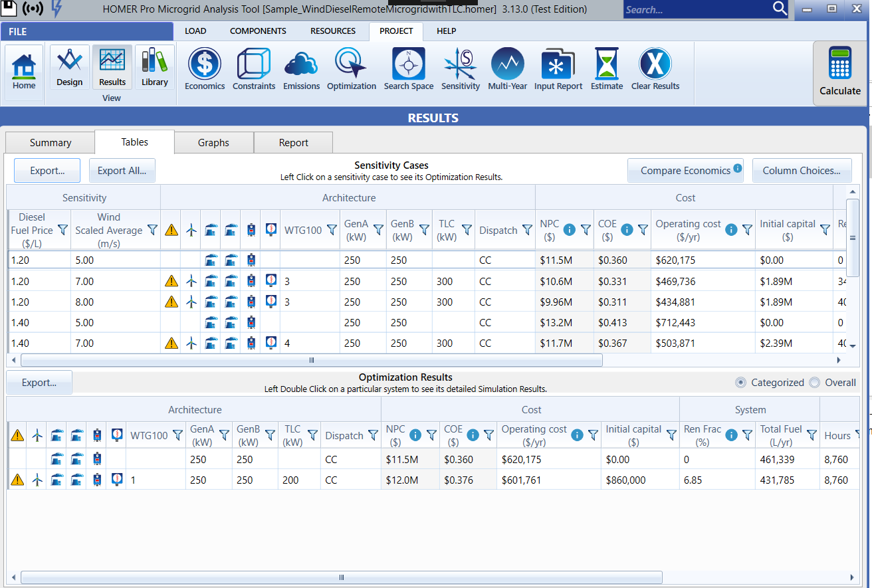Open the Search Space compass icon
Viewport: 872px width, 588px height.
(408, 65)
